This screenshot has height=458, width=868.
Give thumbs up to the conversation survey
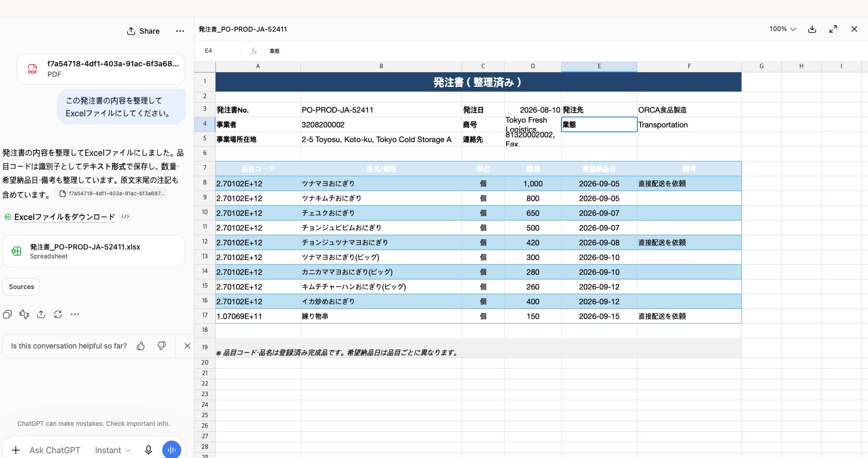141,346
